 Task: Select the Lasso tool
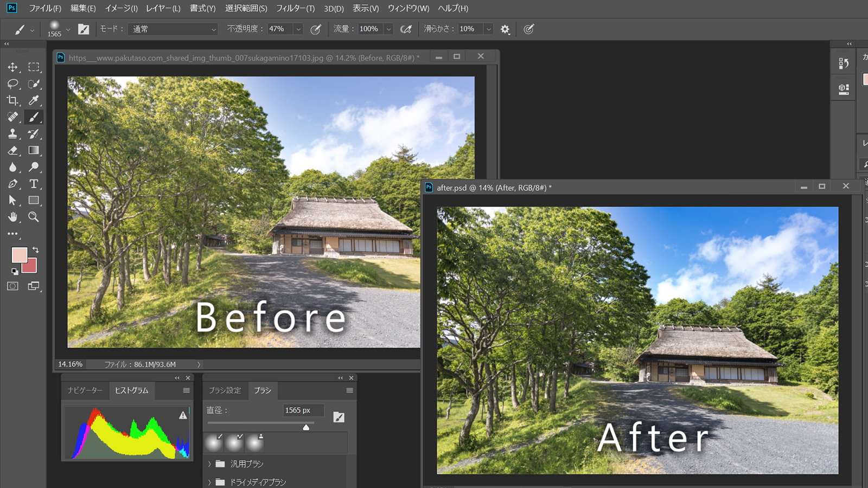click(12, 84)
